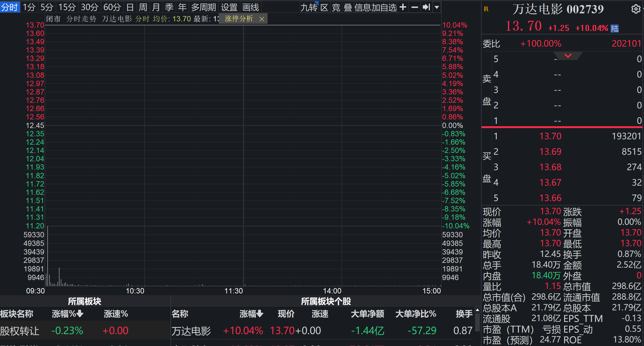Click the 名称 column header

pos(180,314)
